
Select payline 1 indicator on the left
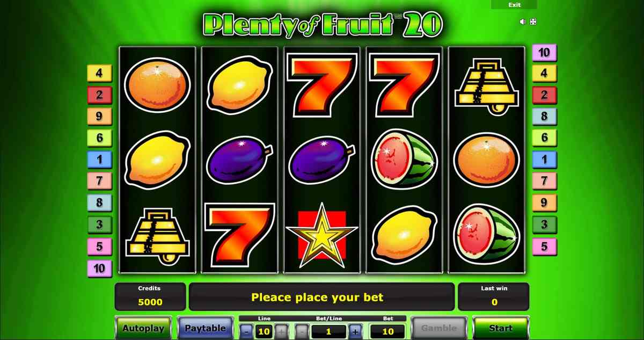coord(99,160)
